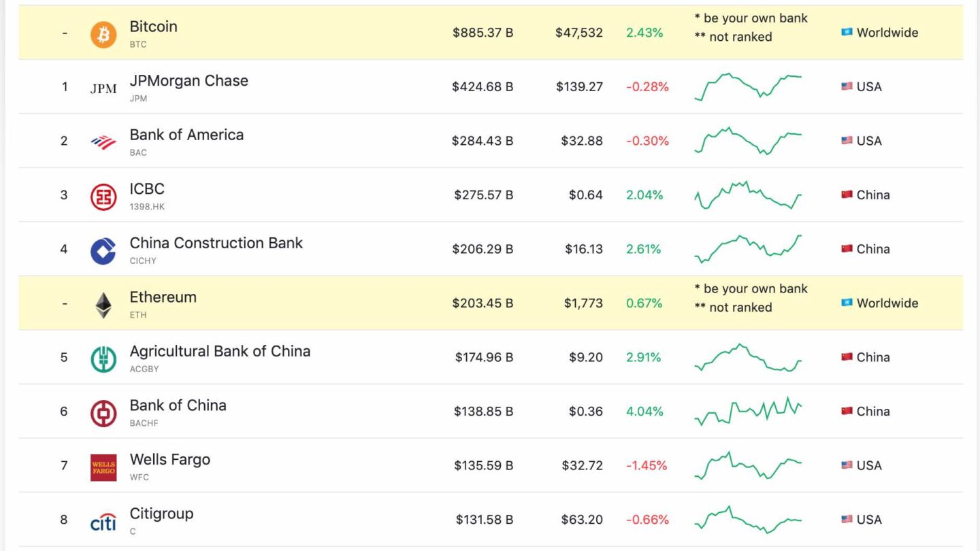Click Citigroup share price $63.20
Screen dimensions: 980x551
582,519
